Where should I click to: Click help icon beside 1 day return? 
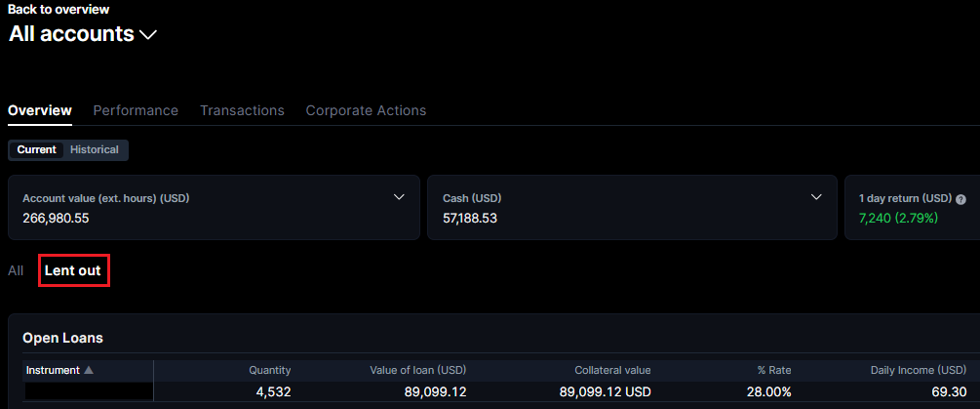(x=960, y=198)
